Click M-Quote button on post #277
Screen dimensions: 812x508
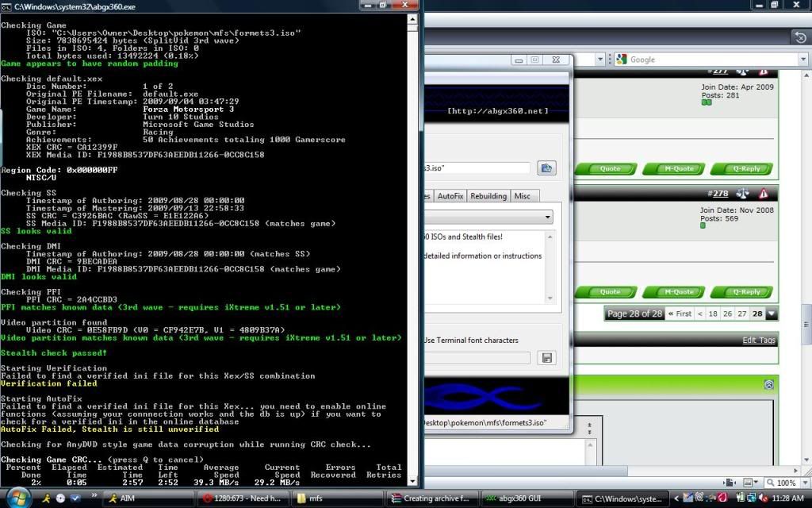click(x=674, y=168)
